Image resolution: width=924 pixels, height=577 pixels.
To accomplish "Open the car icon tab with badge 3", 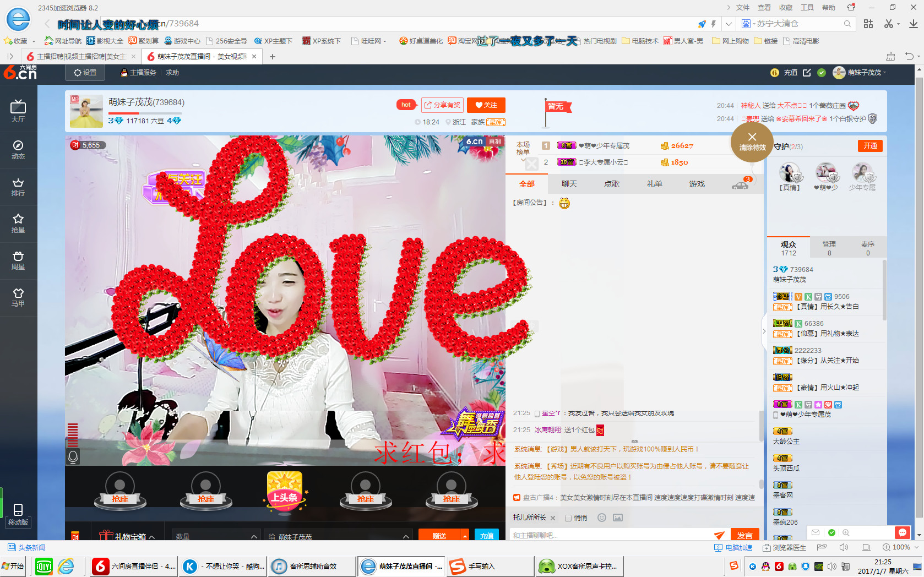I will click(x=741, y=184).
